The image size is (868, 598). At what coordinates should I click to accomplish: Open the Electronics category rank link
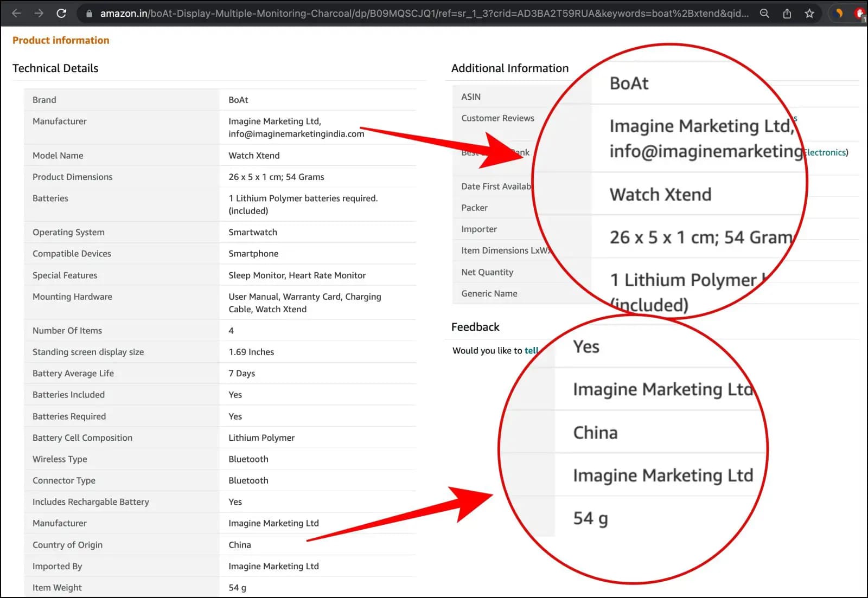(x=825, y=152)
